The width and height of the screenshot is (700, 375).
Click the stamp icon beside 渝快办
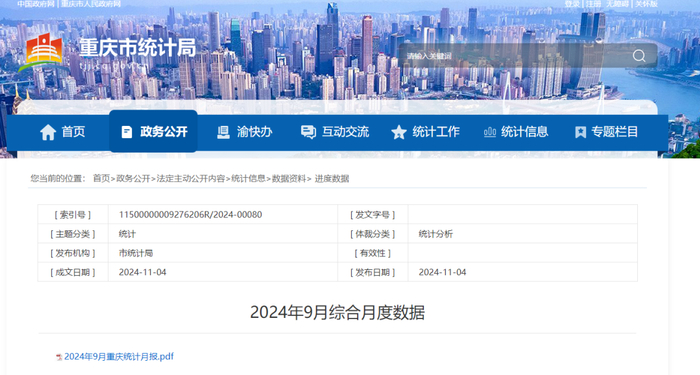click(223, 132)
